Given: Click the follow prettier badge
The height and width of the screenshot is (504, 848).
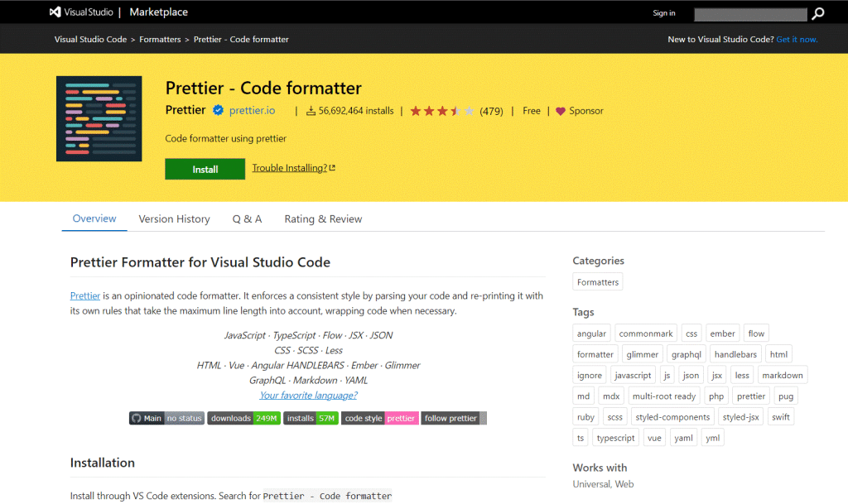Looking at the screenshot, I should [x=454, y=418].
